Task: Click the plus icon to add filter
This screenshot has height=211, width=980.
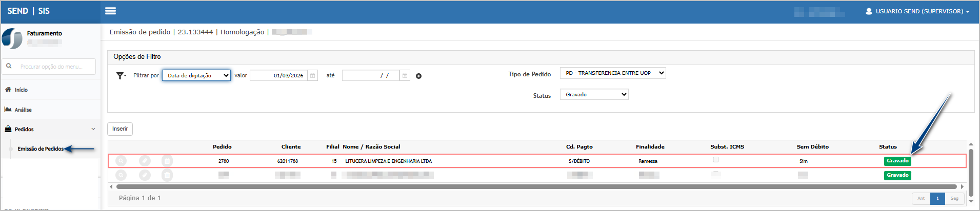Action: pos(418,76)
